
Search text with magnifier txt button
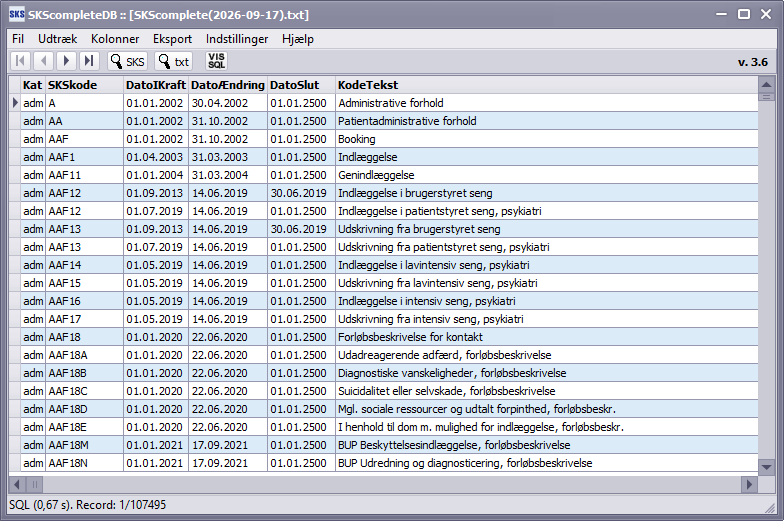click(174, 61)
